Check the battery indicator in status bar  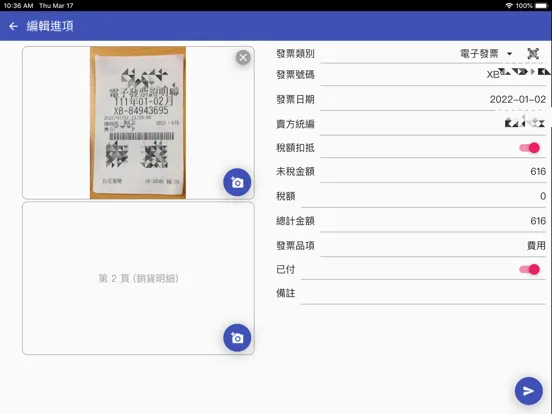click(541, 6)
